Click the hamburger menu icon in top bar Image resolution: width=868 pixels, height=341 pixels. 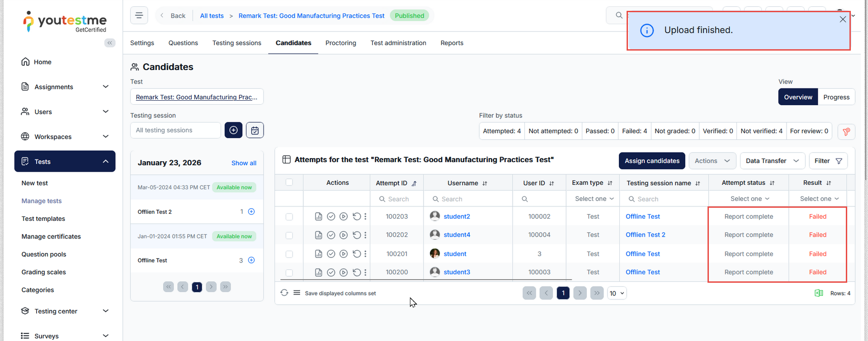[x=139, y=15]
